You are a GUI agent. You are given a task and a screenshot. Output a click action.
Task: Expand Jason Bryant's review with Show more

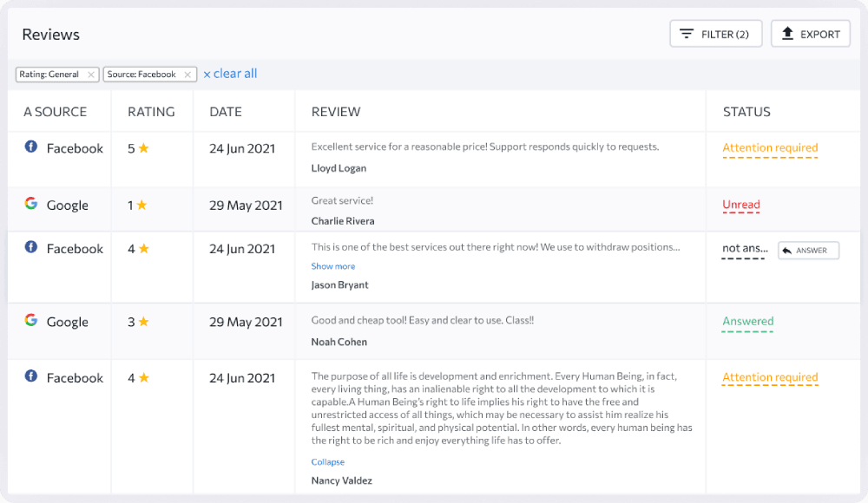[x=332, y=266]
